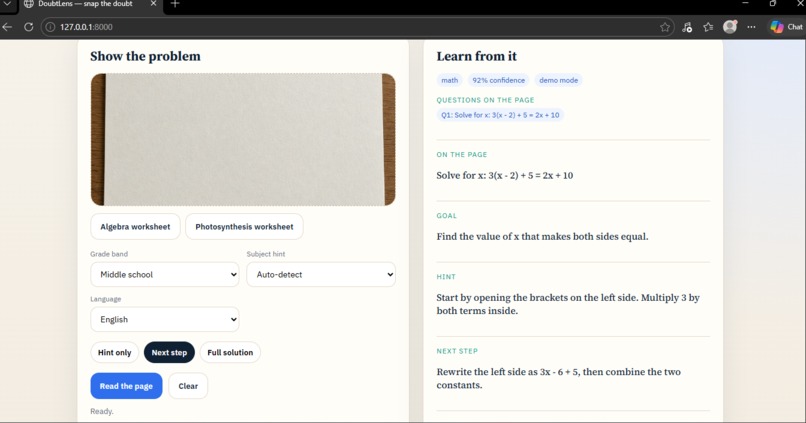Select the Q1 question chip
This screenshot has width=806, height=423.
[500, 115]
